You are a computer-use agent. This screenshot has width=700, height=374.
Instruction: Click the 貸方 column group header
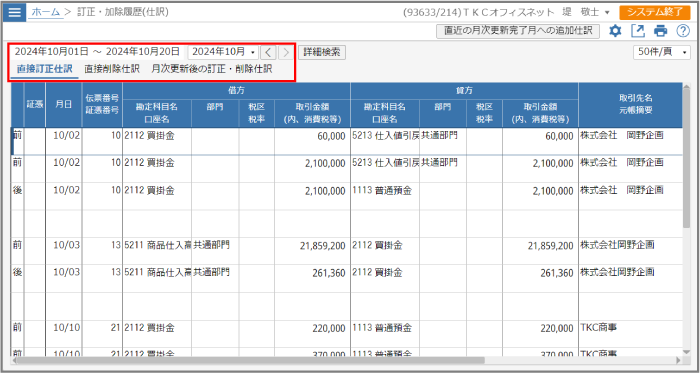point(464,90)
